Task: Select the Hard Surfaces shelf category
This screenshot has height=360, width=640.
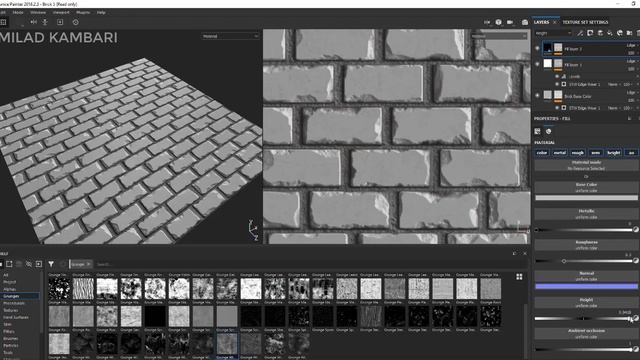Action: [16, 317]
